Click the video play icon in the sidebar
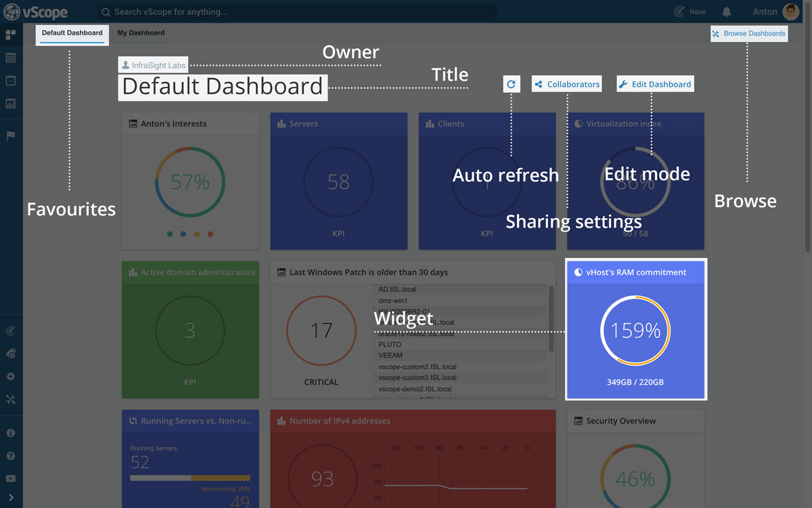The width and height of the screenshot is (812, 508). coord(11,479)
